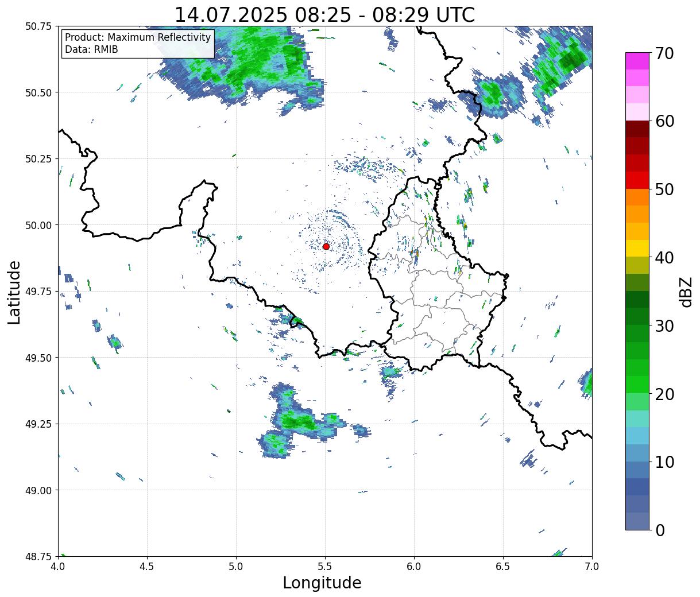Screen dimensions: 700x597
Task: Pick the bright yellow swatch just above 40
Action: pos(637,249)
